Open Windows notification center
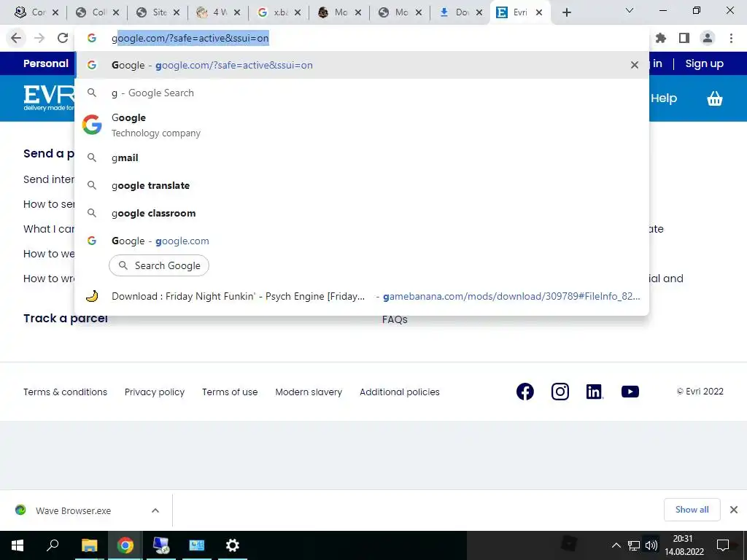Viewport: 747px width, 560px height. point(723,545)
